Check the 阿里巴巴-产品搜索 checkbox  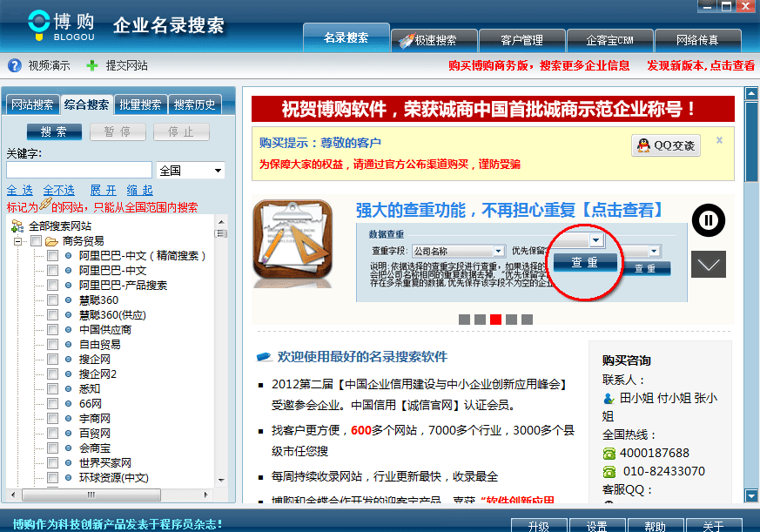pyautogui.click(x=53, y=286)
